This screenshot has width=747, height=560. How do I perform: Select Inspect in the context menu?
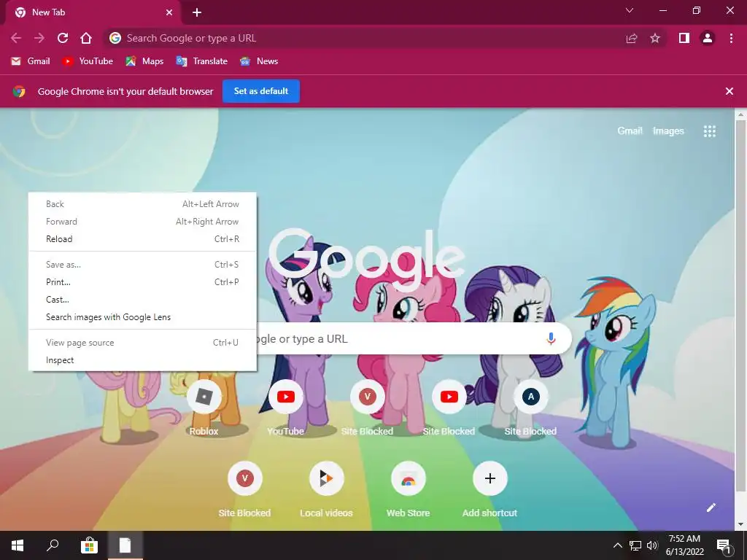point(142,360)
